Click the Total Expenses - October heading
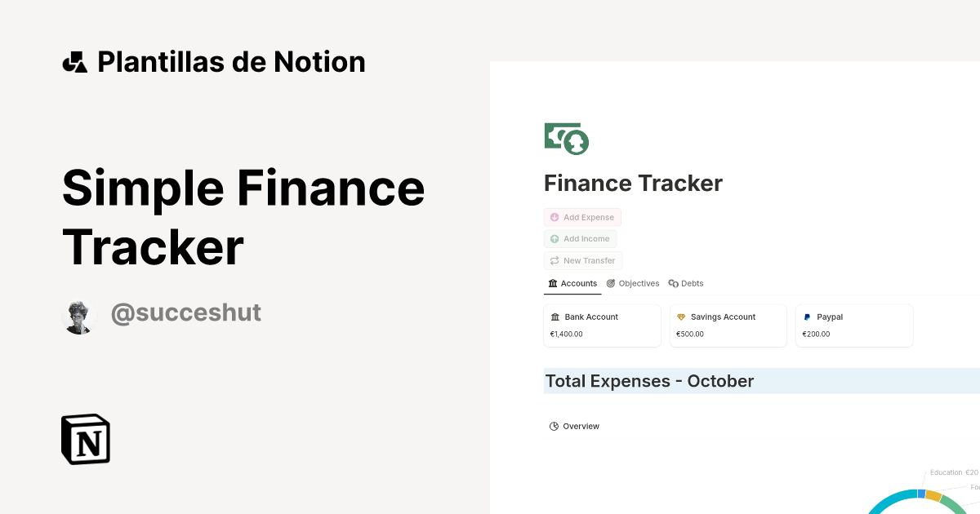The width and height of the screenshot is (980, 514). click(x=649, y=381)
